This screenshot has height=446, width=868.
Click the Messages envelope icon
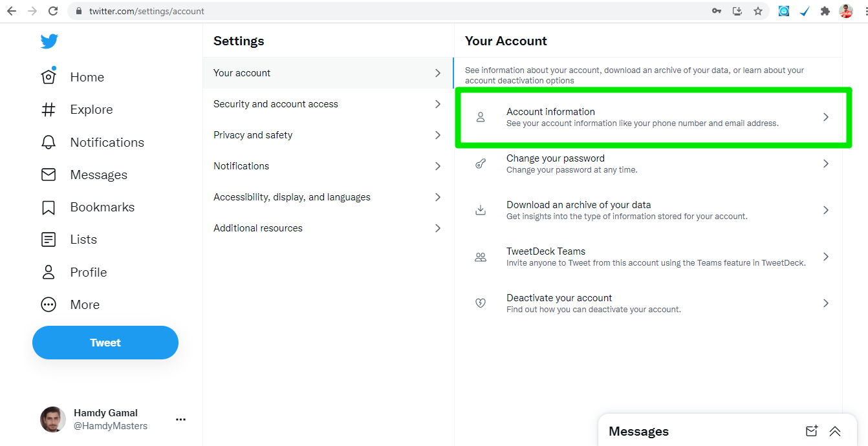click(x=49, y=175)
